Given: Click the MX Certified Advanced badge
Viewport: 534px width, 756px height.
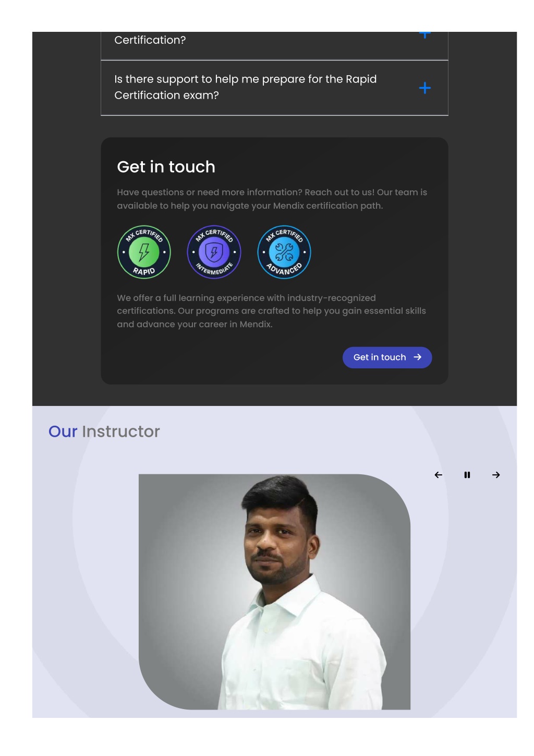Looking at the screenshot, I should pyautogui.click(x=284, y=252).
